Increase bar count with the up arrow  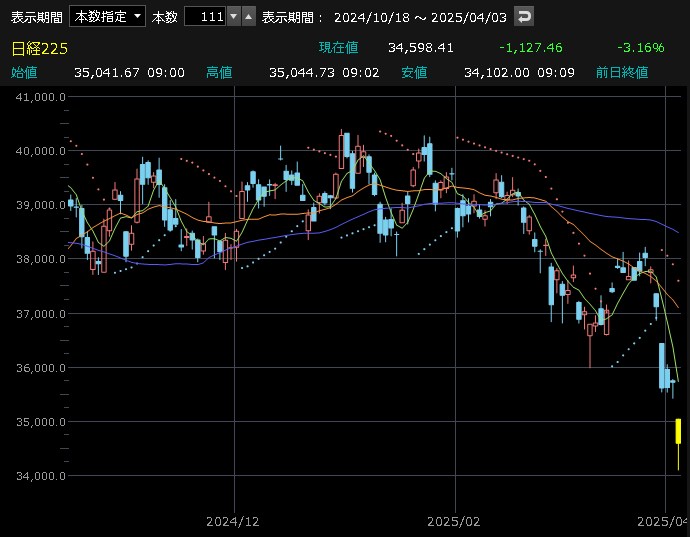[x=249, y=17]
